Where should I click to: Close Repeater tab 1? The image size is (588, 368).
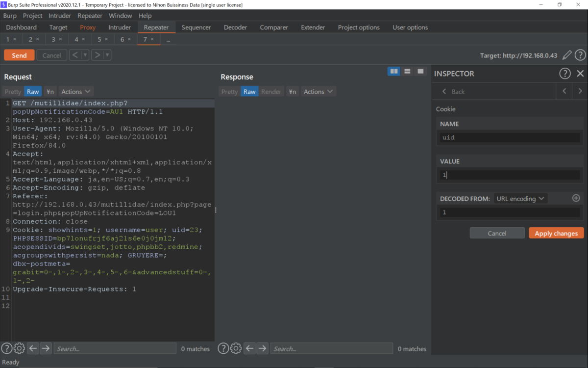15,39
